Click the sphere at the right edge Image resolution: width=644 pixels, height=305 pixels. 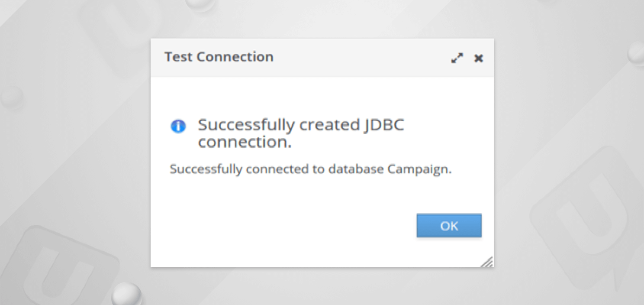point(637,53)
